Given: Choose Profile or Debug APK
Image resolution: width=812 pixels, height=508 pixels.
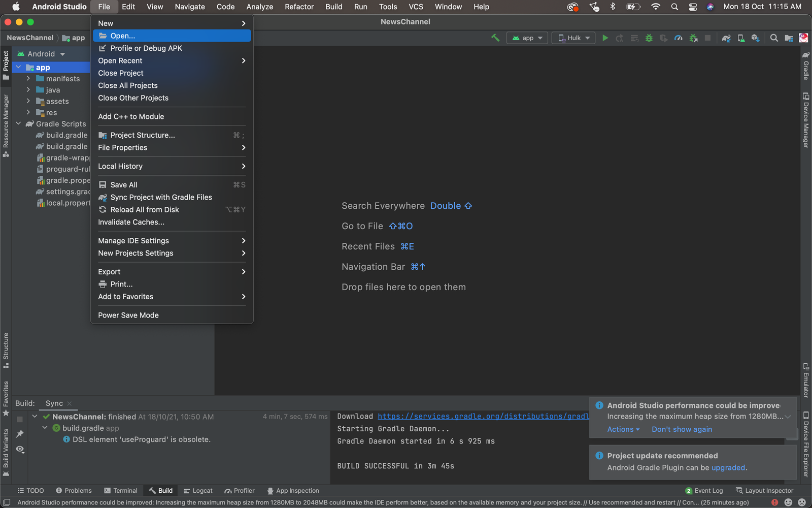Looking at the screenshot, I should 172,48.
